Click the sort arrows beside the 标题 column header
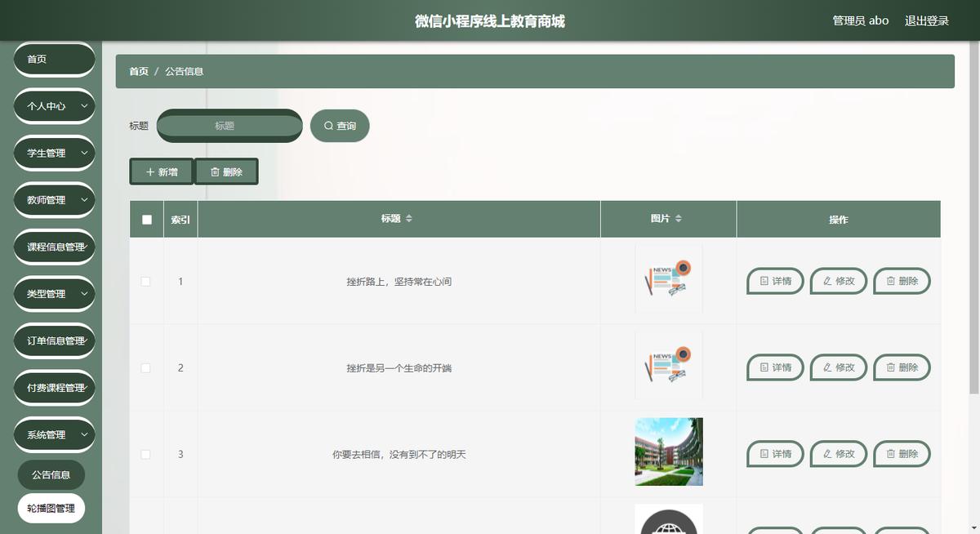980x534 pixels. pyautogui.click(x=410, y=218)
